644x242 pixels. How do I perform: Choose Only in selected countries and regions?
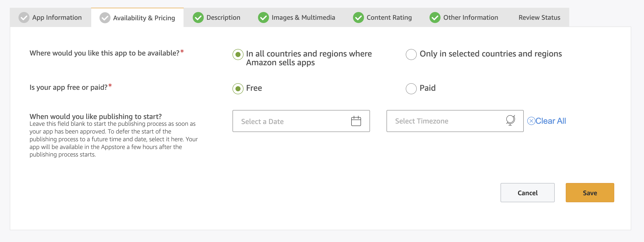[411, 54]
